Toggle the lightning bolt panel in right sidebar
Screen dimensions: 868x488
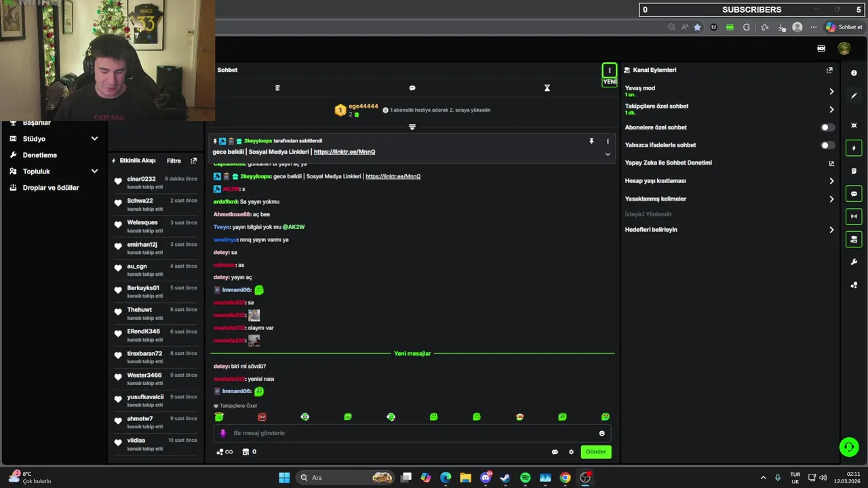tap(854, 148)
